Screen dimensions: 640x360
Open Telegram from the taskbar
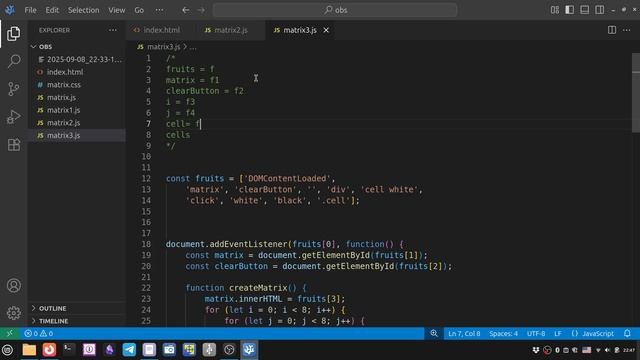click(129, 350)
